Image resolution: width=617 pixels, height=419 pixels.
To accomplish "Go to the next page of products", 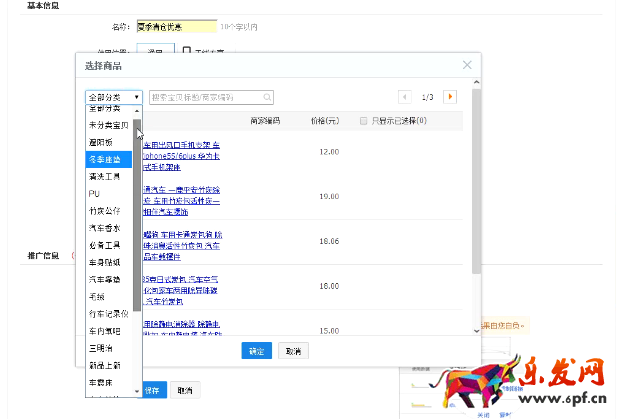I will [x=450, y=97].
